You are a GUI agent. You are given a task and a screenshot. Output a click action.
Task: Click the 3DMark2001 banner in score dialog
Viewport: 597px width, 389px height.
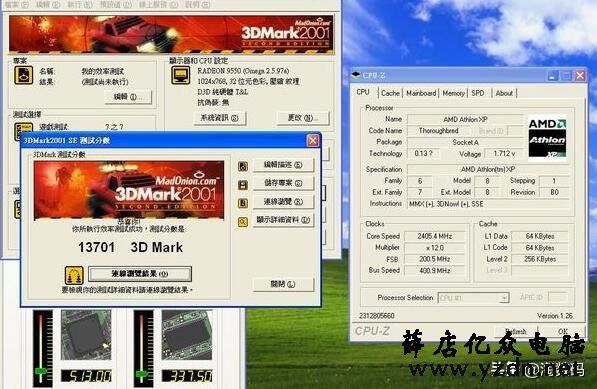tap(129, 191)
